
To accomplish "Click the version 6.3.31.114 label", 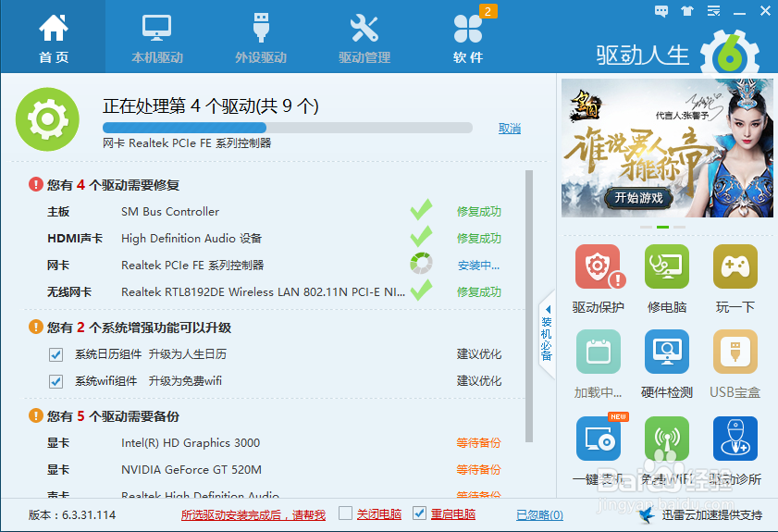I will [x=72, y=515].
